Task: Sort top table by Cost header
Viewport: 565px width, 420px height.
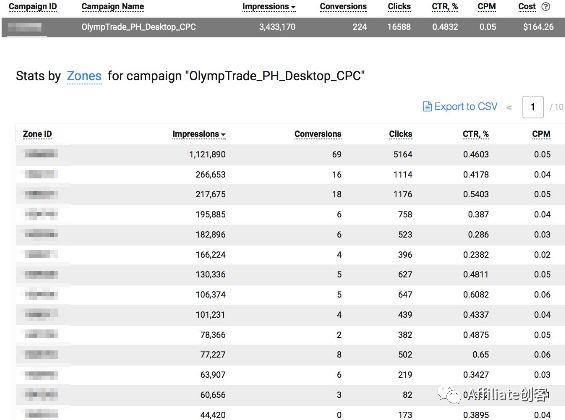Action: point(527,6)
